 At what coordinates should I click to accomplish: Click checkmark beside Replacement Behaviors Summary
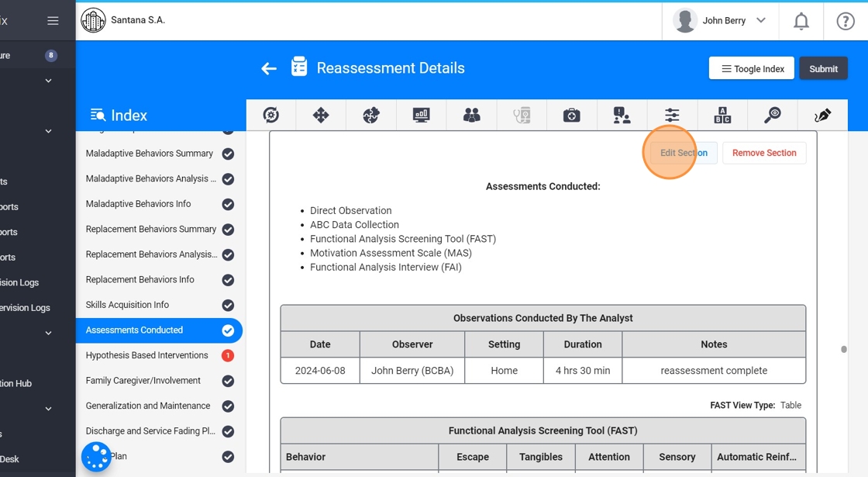[228, 230]
